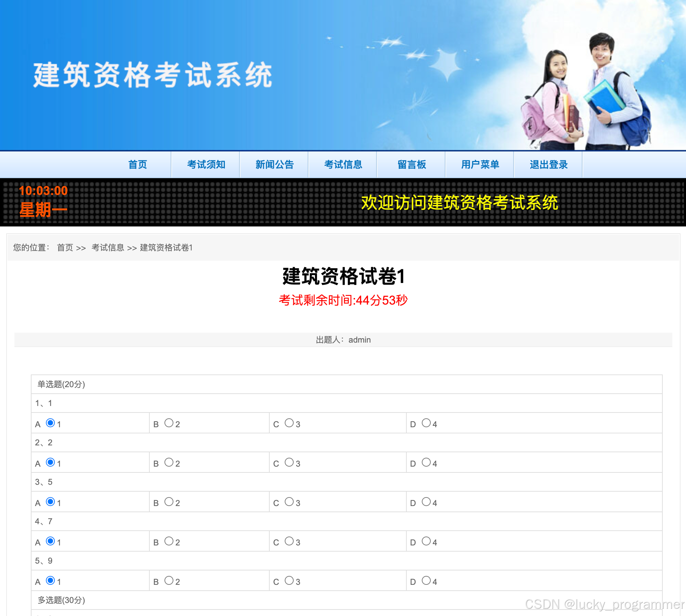Click 考试信息 in the navigation bar
Viewport: 686px width, 616px height.
point(343,165)
